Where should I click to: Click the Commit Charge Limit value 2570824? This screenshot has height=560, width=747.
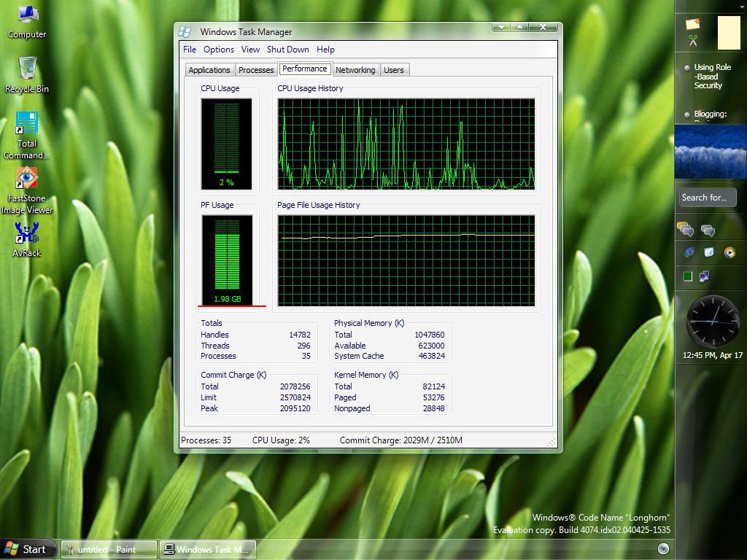coord(295,397)
